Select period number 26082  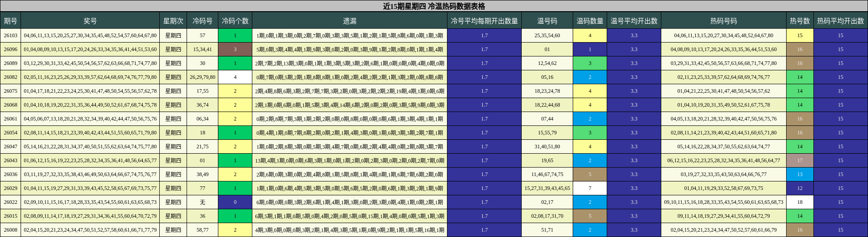tap(11, 77)
